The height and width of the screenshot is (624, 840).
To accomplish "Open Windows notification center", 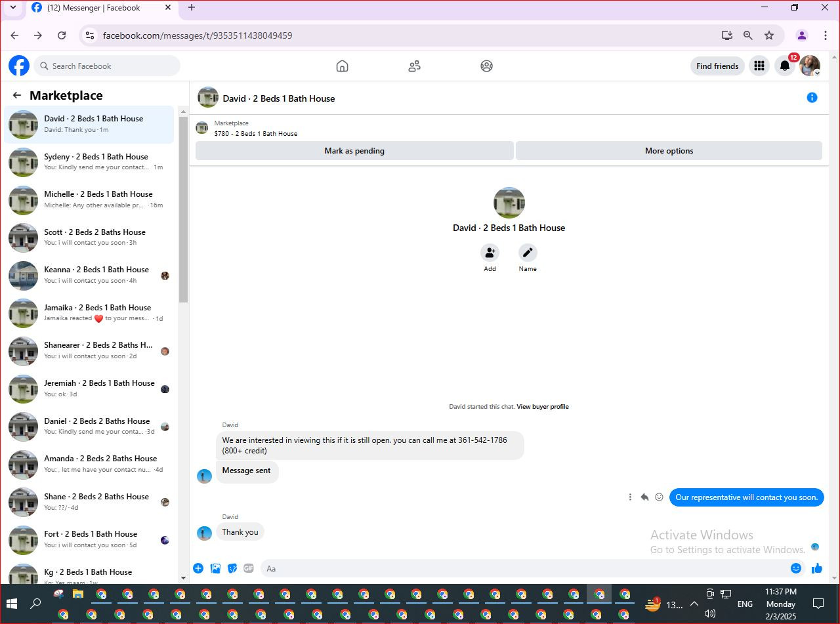I will coord(818,604).
